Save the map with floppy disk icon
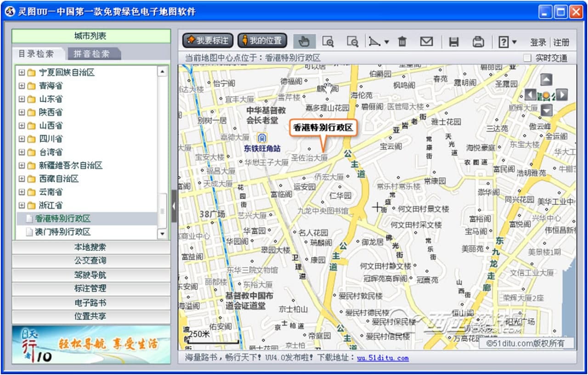The image size is (588, 375). tap(454, 42)
